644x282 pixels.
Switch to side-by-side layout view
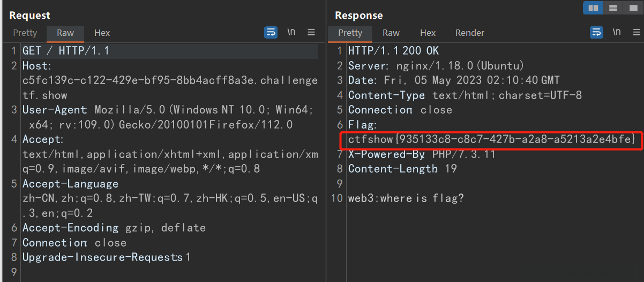593,8
